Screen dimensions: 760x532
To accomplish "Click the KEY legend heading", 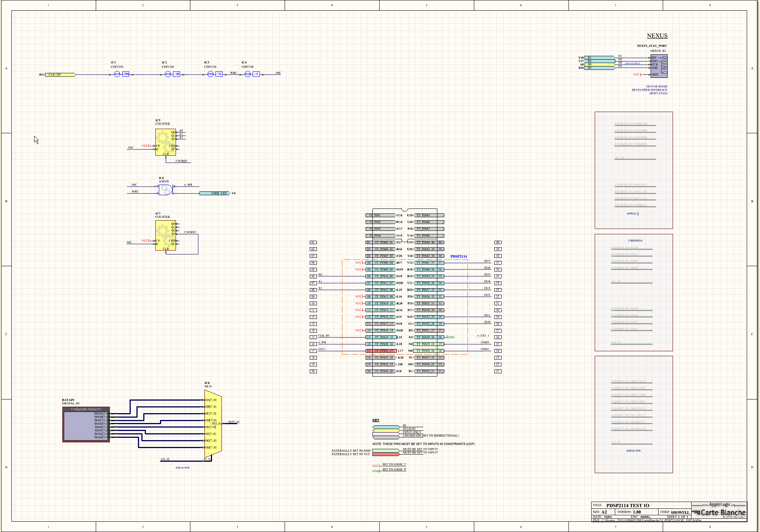I will click(376, 420).
